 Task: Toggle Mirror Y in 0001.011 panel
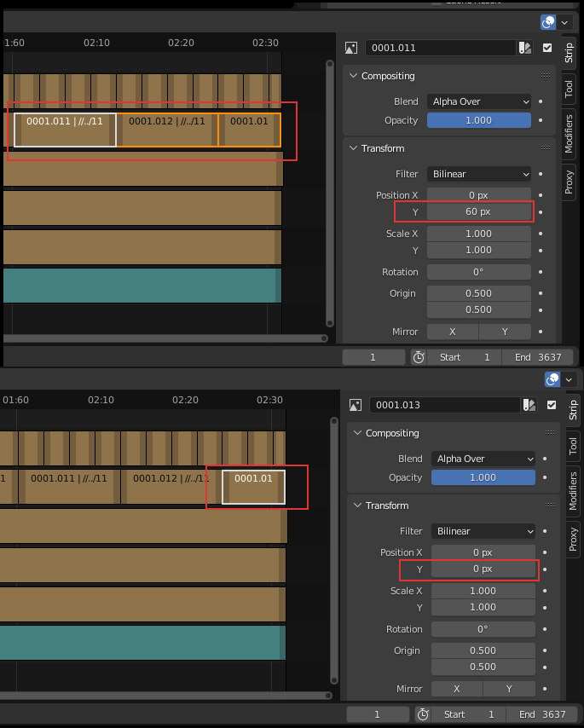(x=505, y=332)
